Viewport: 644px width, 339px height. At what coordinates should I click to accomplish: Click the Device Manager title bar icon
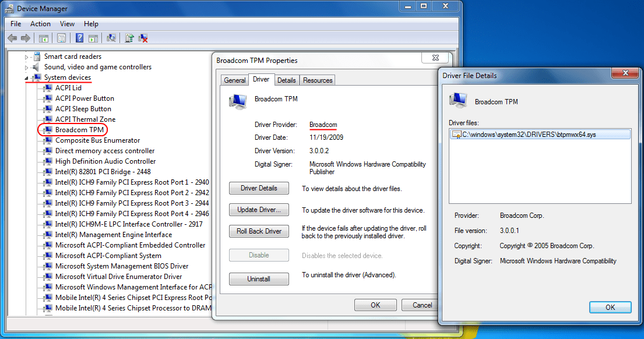pyautogui.click(x=9, y=8)
